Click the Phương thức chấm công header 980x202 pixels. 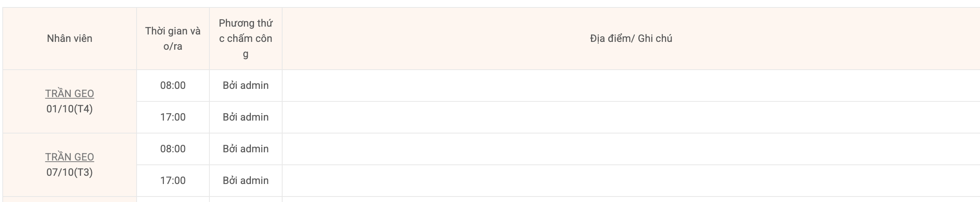(245, 38)
